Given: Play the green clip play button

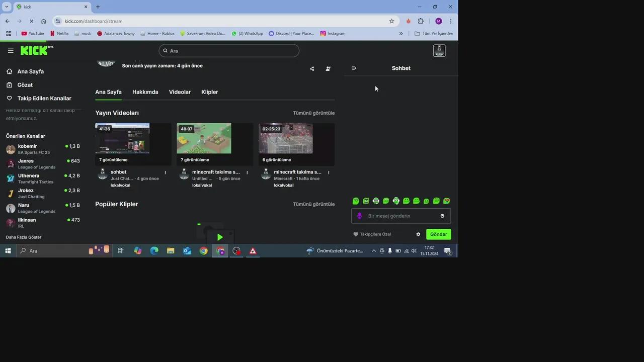Looking at the screenshot, I should (220, 237).
